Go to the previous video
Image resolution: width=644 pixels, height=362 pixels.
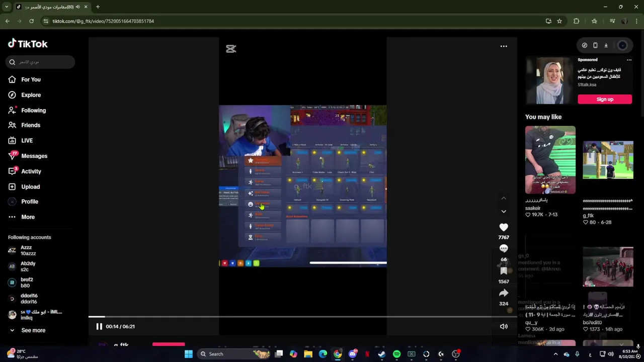point(504,199)
